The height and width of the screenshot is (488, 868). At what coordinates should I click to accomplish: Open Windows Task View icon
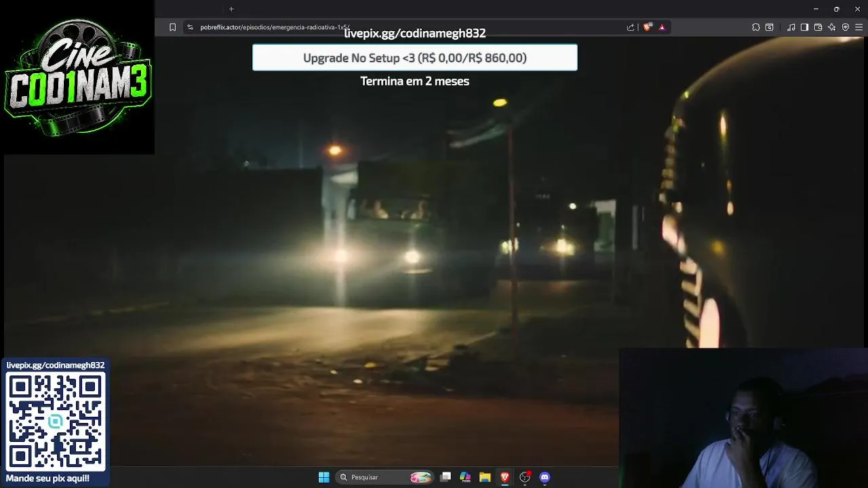(446, 477)
